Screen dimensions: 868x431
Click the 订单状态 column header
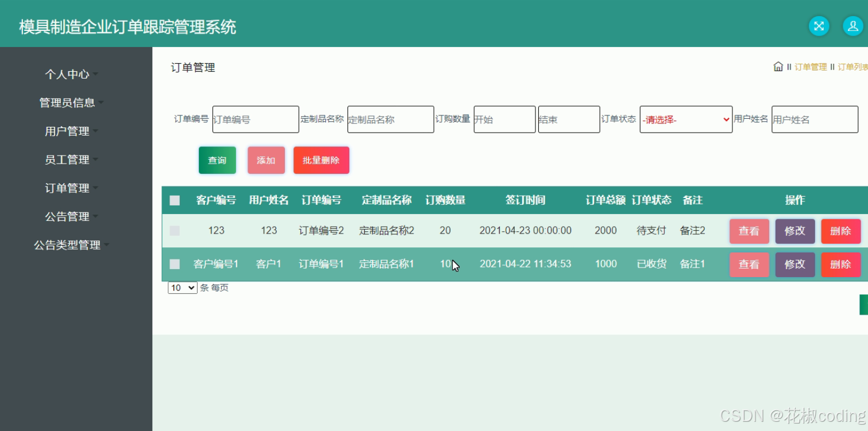651,200
